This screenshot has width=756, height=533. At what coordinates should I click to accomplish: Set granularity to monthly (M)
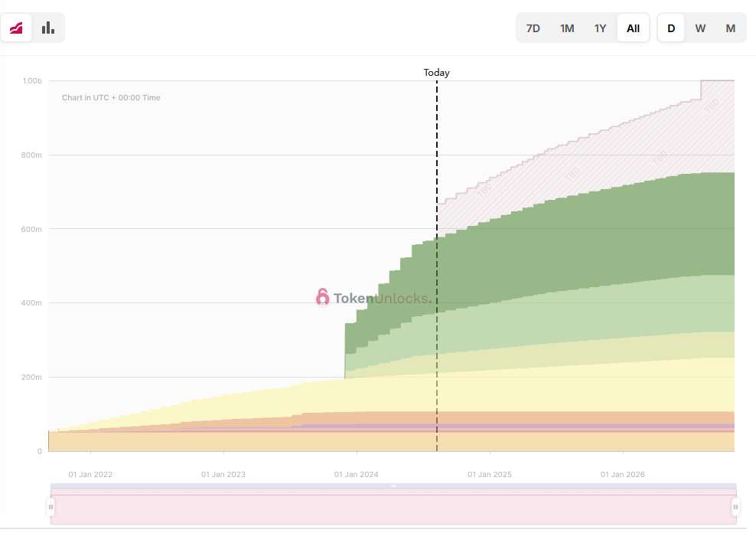730,28
